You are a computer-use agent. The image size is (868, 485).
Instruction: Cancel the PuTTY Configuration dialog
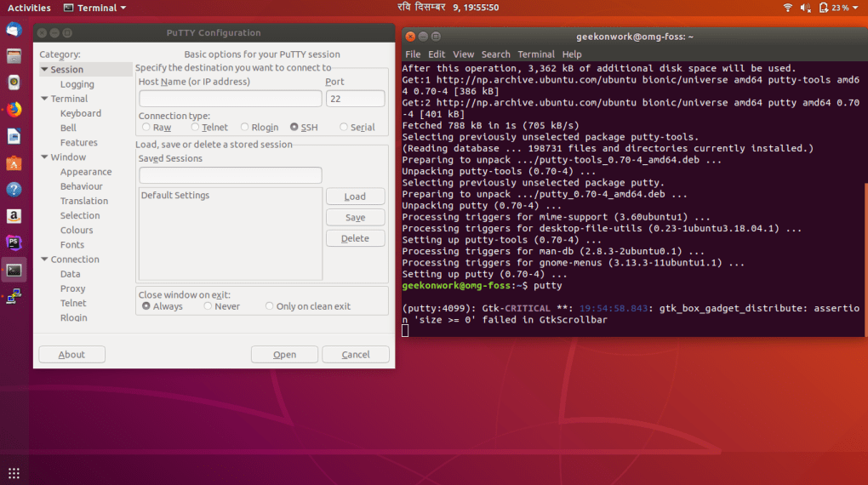pos(356,354)
